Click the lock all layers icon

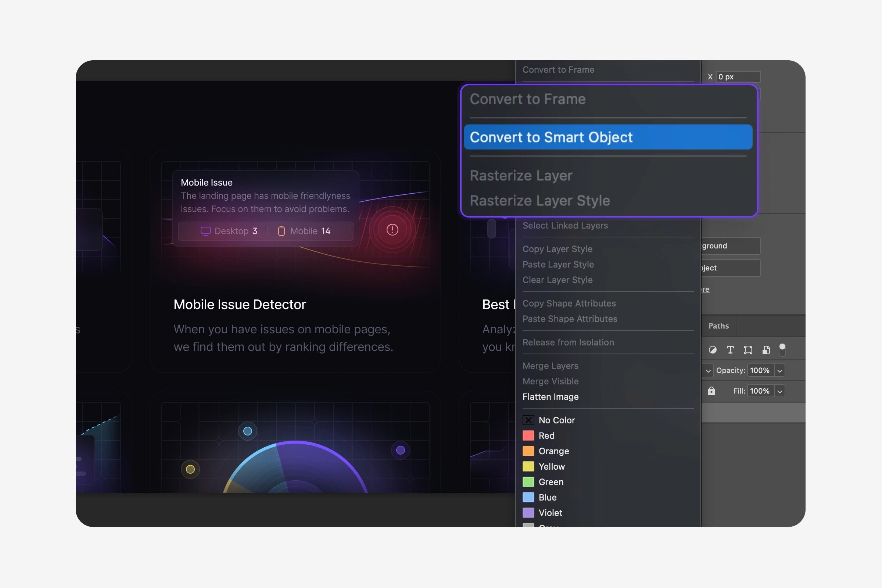711,391
